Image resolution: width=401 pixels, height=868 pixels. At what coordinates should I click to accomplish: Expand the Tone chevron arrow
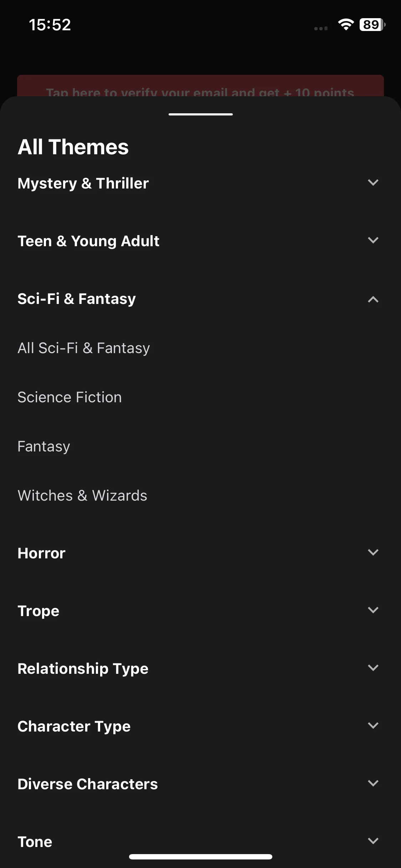point(373,841)
